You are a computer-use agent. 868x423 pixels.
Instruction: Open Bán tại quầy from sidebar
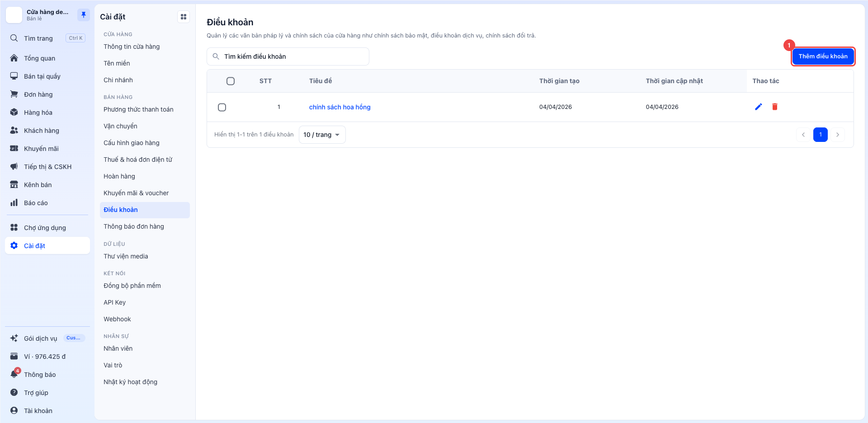pyautogui.click(x=47, y=76)
